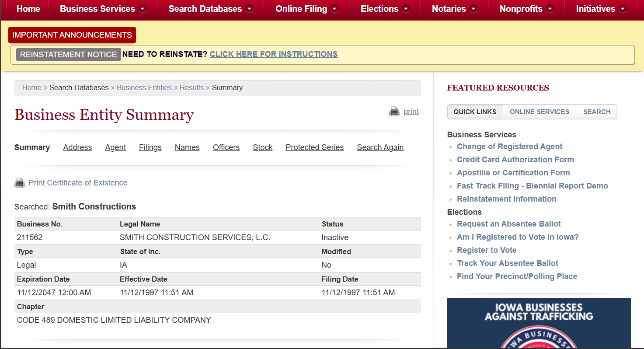
Task: Click the Notaries menu arrow icon
Action: point(473,9)
